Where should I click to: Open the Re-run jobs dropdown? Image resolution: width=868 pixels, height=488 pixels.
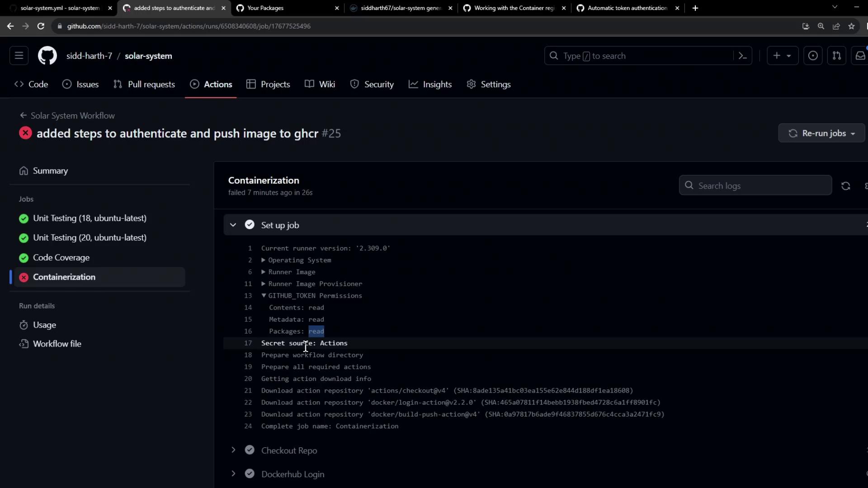coord(821,133)
